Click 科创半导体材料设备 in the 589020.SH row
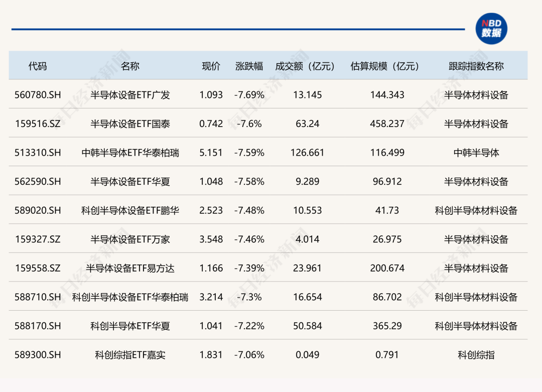 (476, 210)
